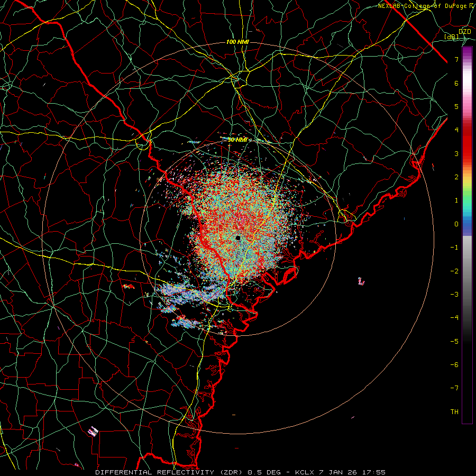
Task: Click the -5 value on color scale
Action: 454,342
